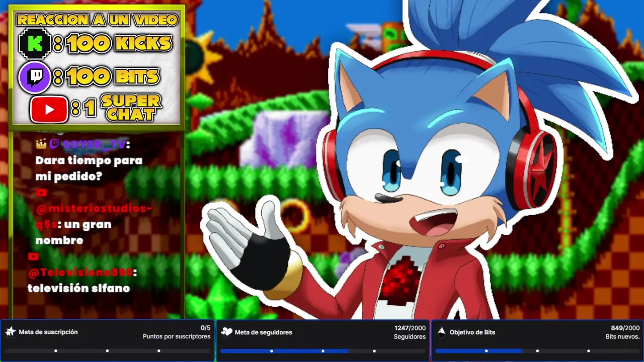Click the '849/2000' bits counter

pyautogui.click(x=625, y=328)
